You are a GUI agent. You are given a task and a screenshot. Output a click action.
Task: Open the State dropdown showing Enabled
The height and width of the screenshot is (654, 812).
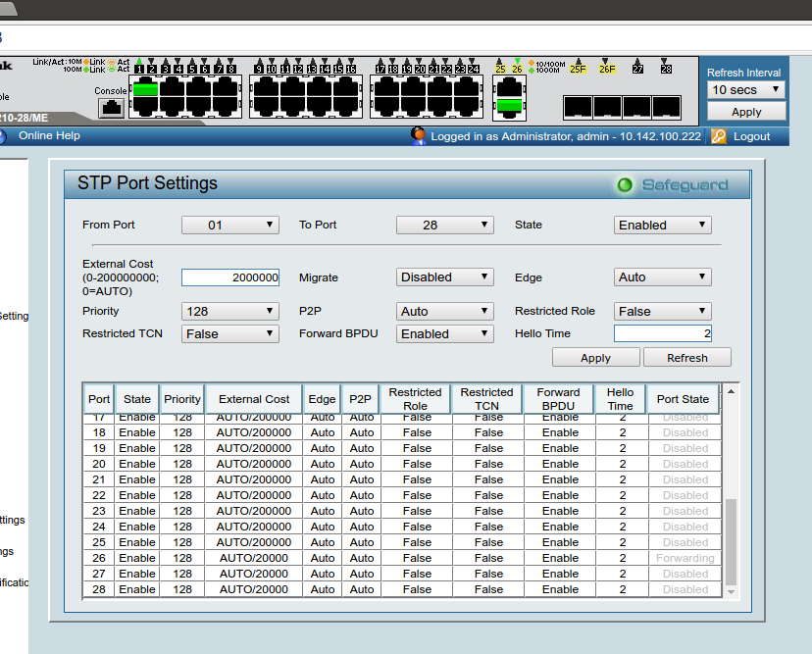coord(662,226)
